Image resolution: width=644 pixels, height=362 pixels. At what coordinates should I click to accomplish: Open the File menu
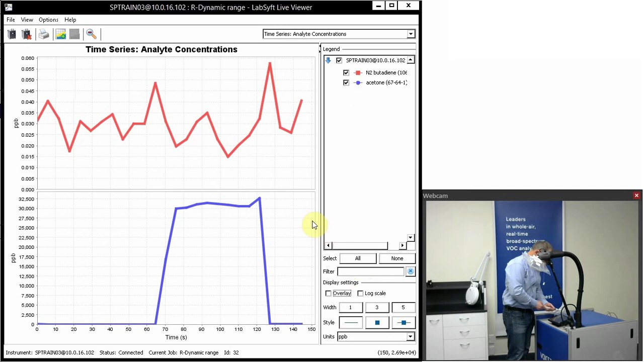11,20
